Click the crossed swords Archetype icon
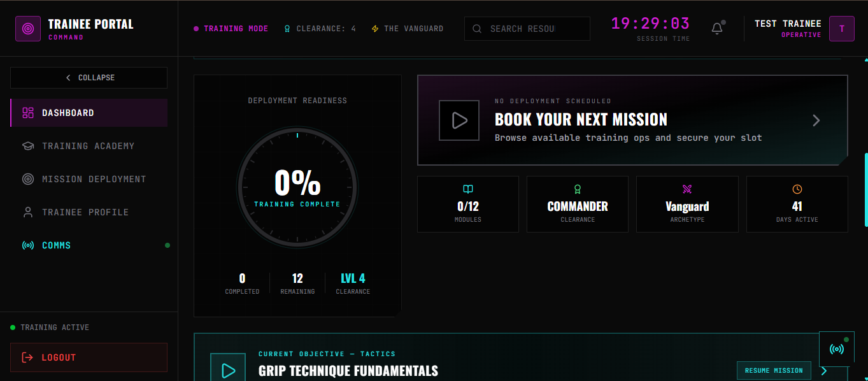The image size is (868, 381). pyautogui.click(x=687, y=189)
